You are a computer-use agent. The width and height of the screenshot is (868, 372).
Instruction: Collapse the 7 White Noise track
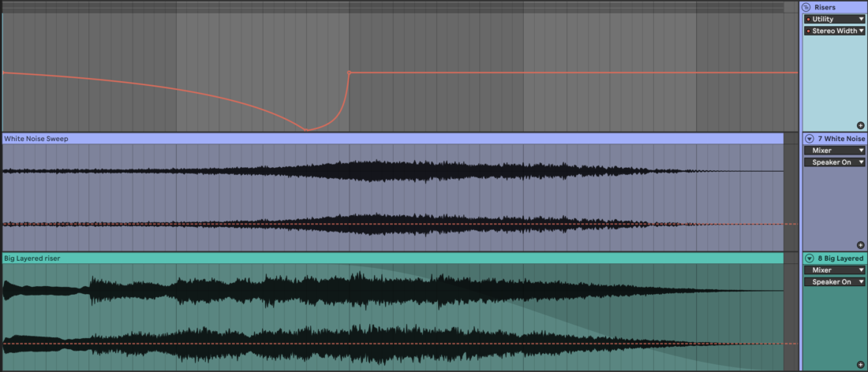pos(809,139)
